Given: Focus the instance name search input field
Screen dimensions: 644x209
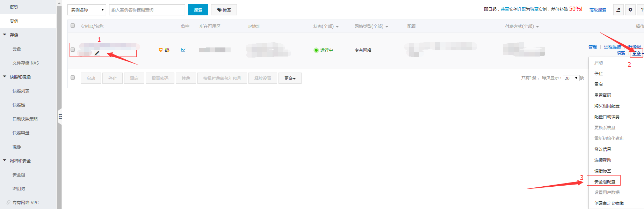Looking at the screenshot, I should [x=147, y=10].
